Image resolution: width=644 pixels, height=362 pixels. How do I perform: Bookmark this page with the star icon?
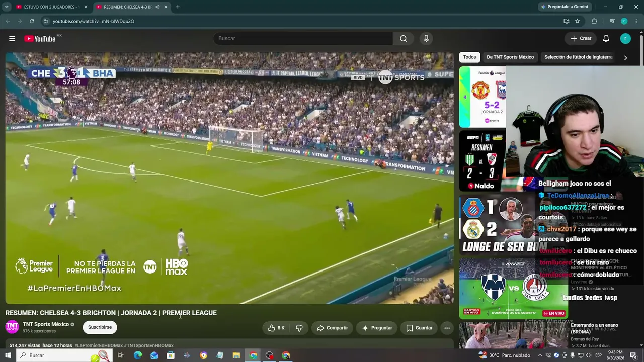[x=577, y=21]
